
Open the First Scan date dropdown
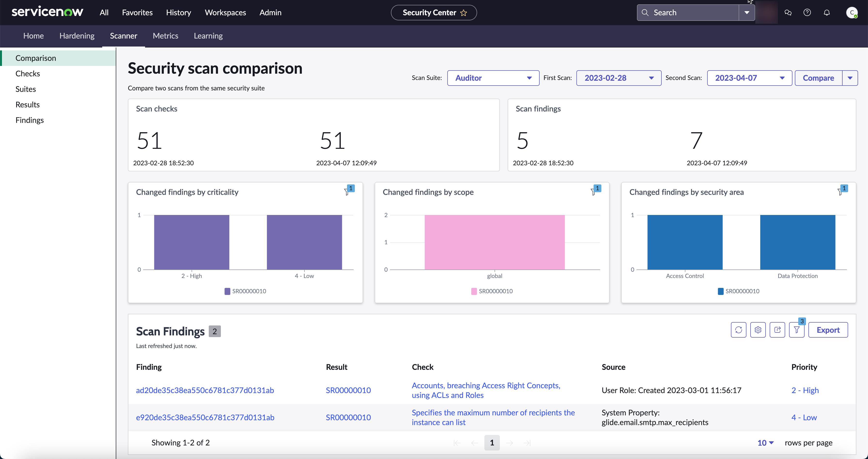pyautogui.click(x=619, y=78)
